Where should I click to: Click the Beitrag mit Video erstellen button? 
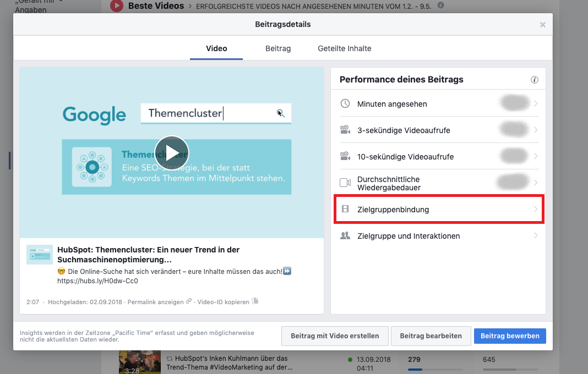point(335,336)
